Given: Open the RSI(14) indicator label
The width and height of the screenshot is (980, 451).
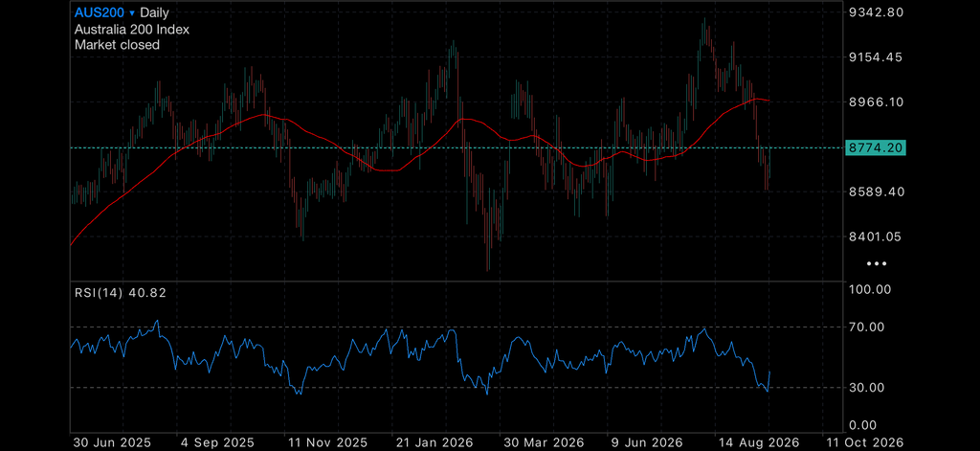Looking at the screenshot, I should pyautogui.click(x=121, y=293).
